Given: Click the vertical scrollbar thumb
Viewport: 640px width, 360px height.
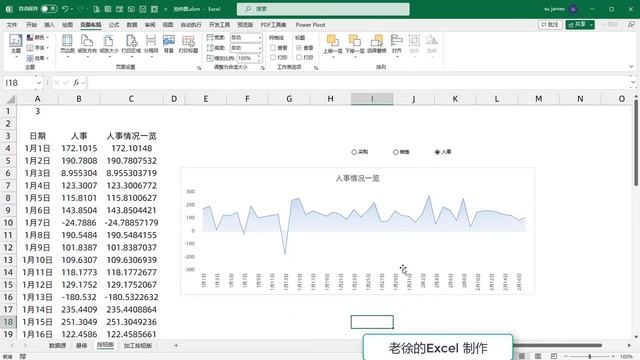Looking at the screenshot, I should point(636,142).
